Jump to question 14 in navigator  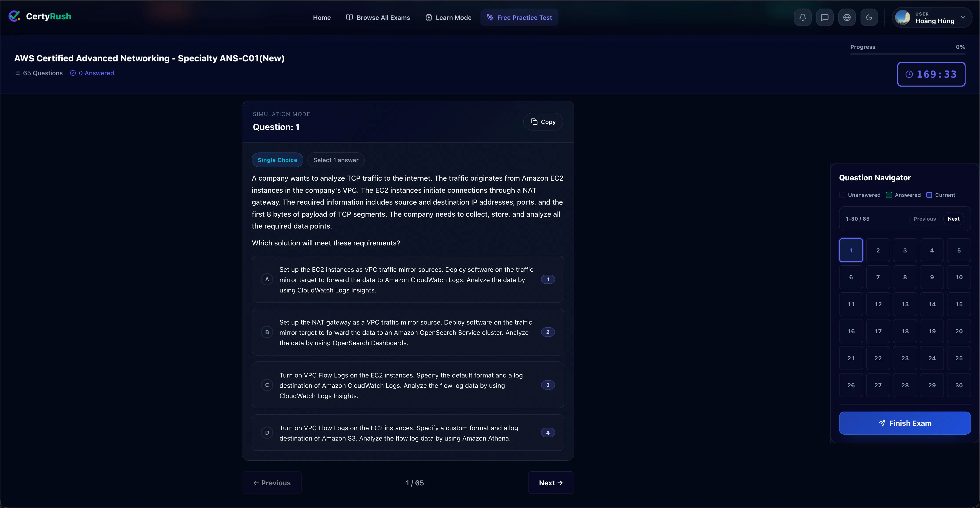(x=932, y=304)
